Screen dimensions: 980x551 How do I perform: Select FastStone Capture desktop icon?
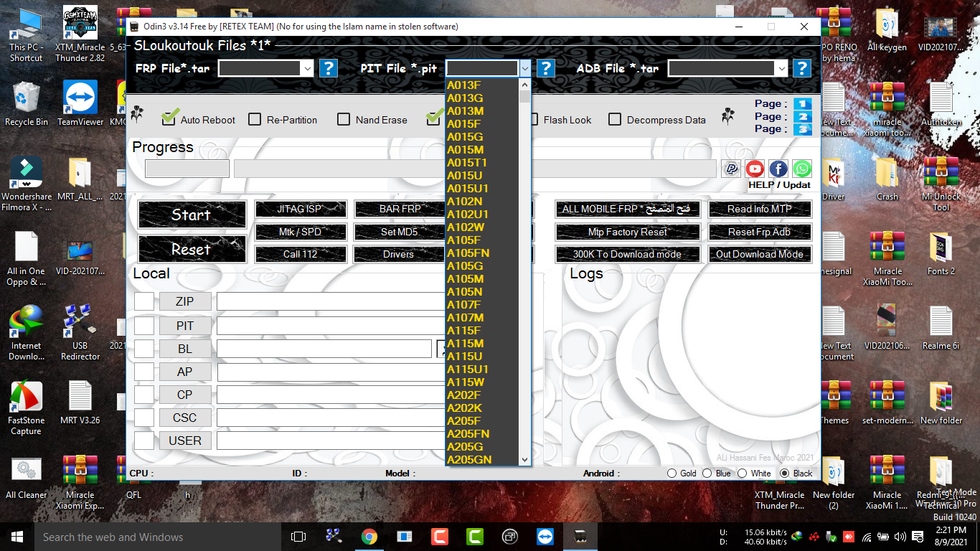coord(27,408)
